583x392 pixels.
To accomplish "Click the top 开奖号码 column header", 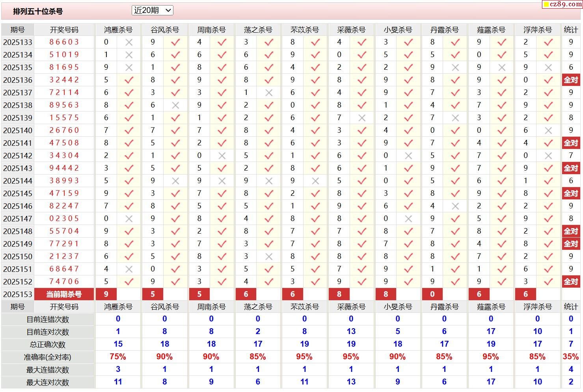I will coord(64,30).
